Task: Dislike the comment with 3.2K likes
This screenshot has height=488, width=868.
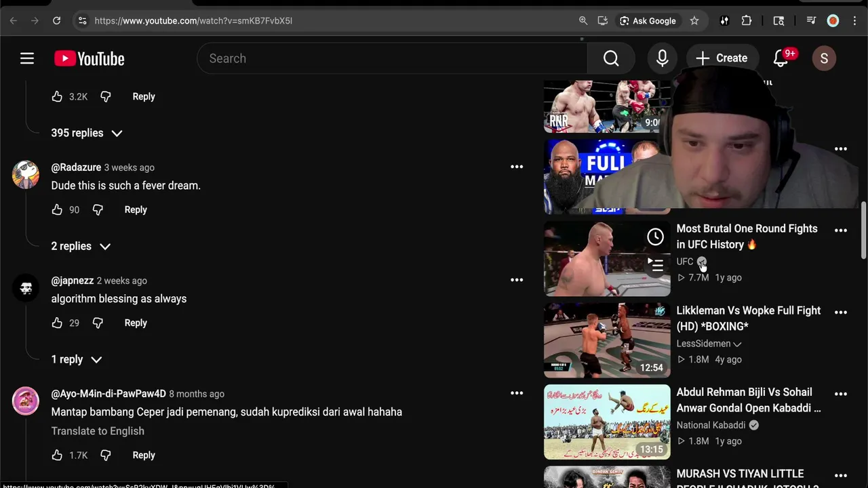Action: click(106, 96)
